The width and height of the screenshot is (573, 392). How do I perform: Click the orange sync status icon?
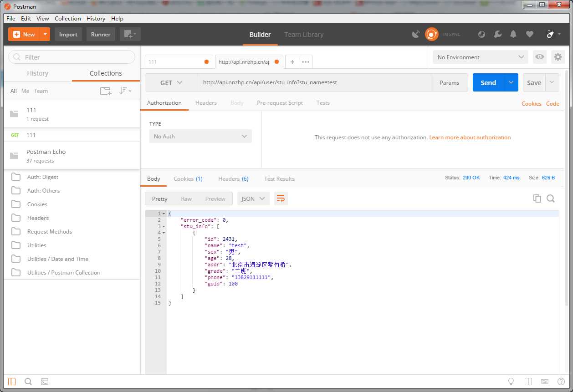431,34
